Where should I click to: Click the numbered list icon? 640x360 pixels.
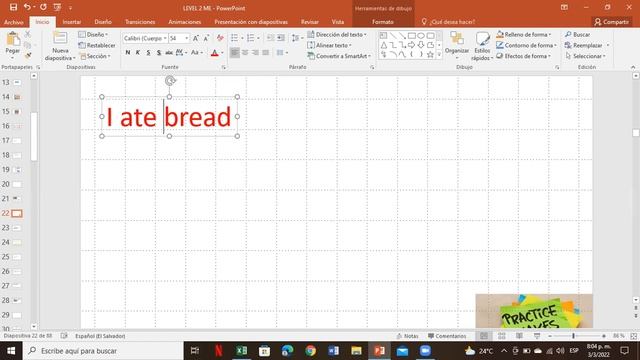[251, 38]
